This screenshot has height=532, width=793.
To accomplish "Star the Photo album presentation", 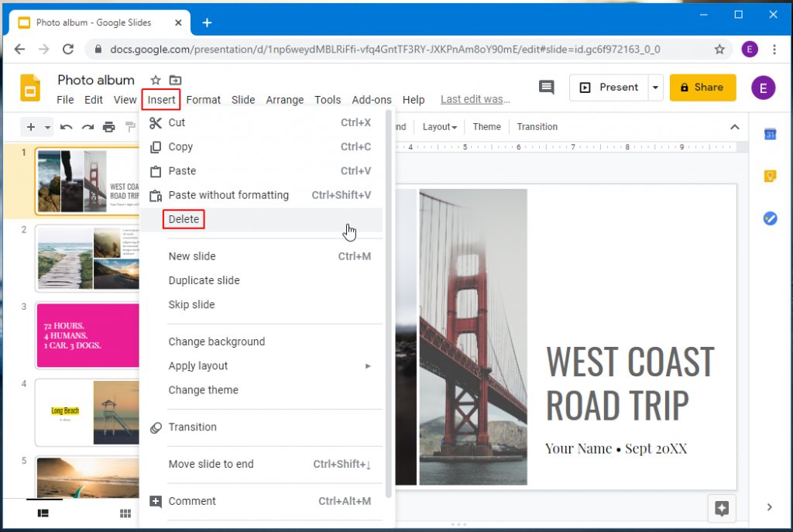I will click(x=155, y=80).
